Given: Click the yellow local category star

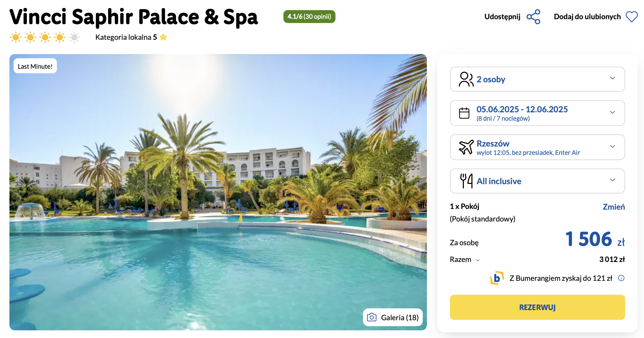Looking at the screenshot, I should click(163, 37).
